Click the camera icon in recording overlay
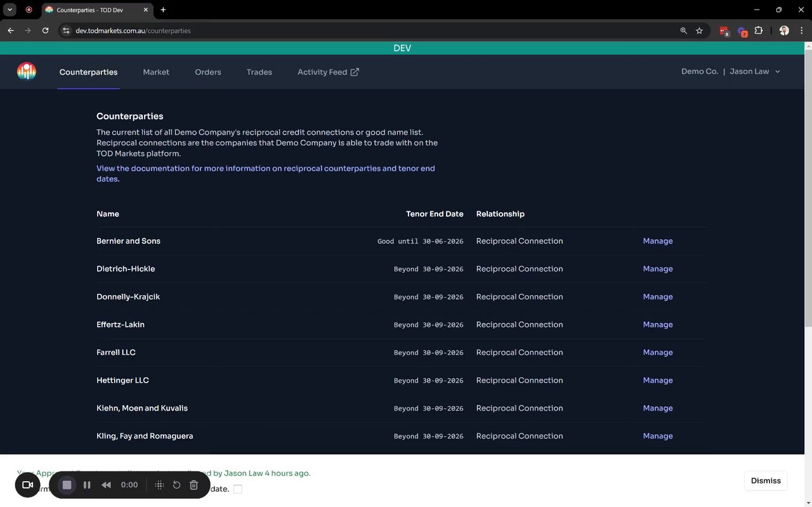 (x=27, y=485)
